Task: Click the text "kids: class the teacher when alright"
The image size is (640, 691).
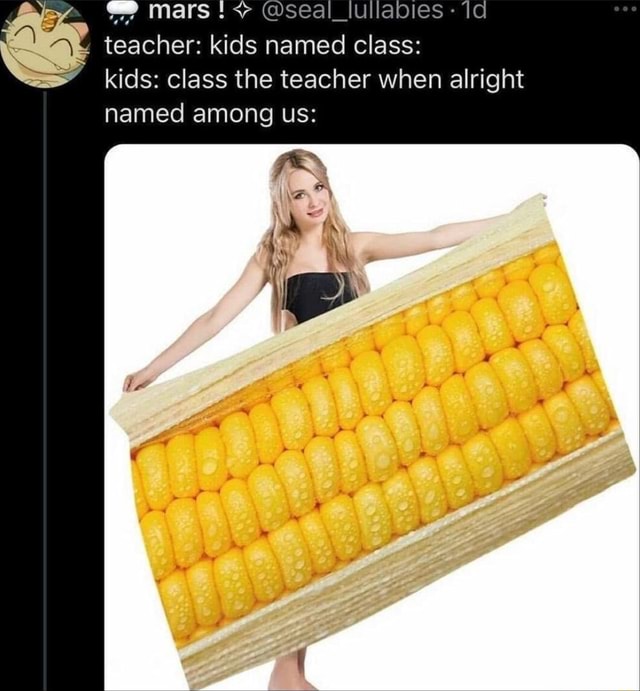Action: pos(315,80)
